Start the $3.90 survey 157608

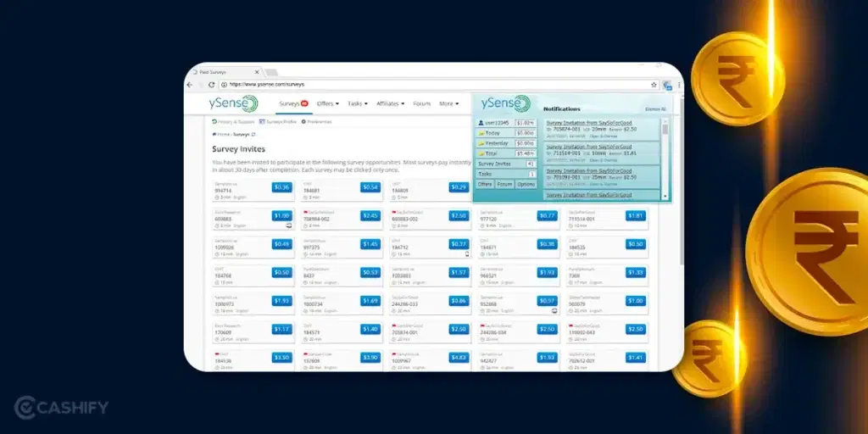pos(370,358)
